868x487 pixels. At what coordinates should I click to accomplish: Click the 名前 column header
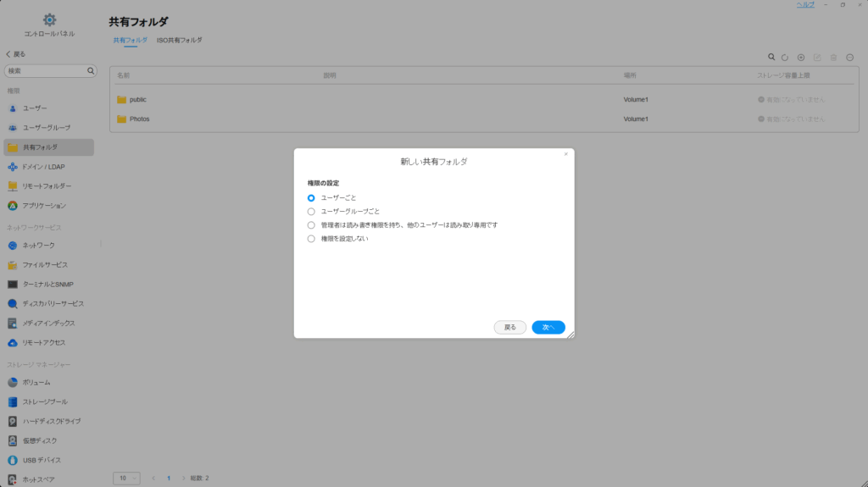pos(124,75)
